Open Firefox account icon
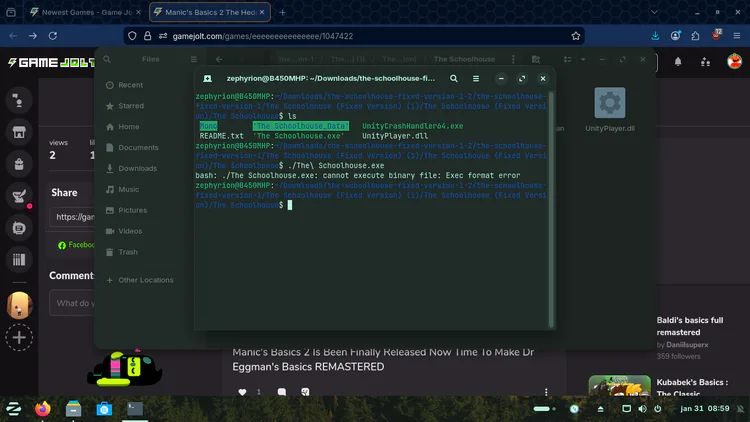The width and height of the screenshot is (750, 422). (675, 36)
